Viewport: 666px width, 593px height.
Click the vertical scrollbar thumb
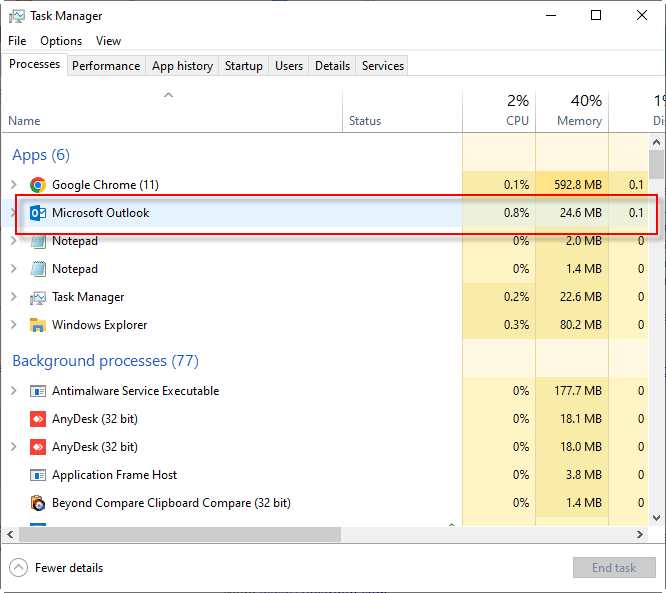click(x=656, y=164)
